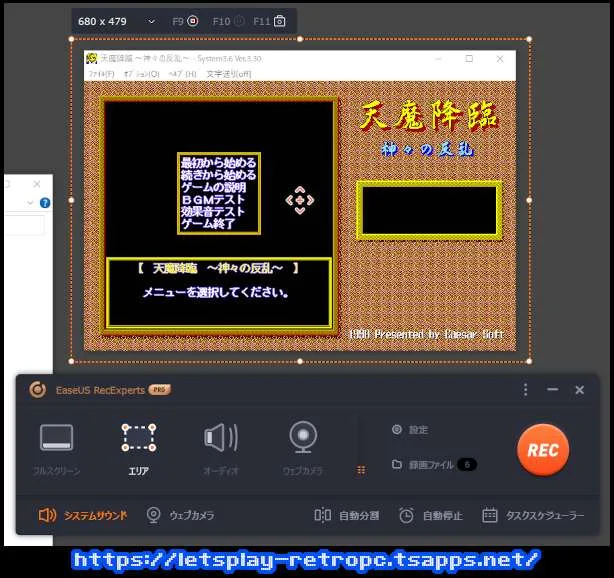Open the オプション(O) menu in the game window
This screenshot has width=614, height=578.
pos(142,74)
